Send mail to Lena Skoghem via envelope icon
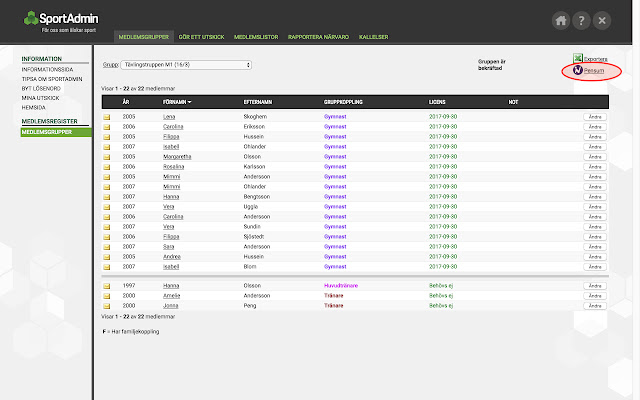The width and height of the screenshot is (640, 400). coord(107,117)
